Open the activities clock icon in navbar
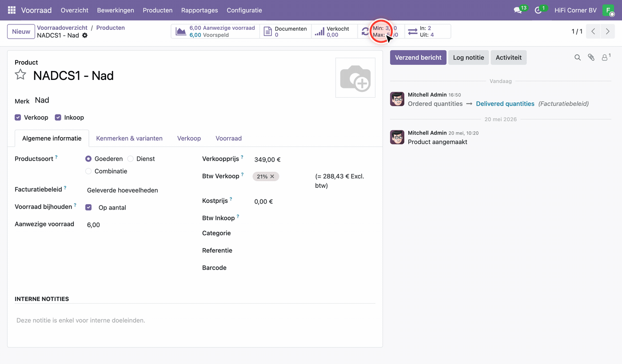 [x=538, y=10]
